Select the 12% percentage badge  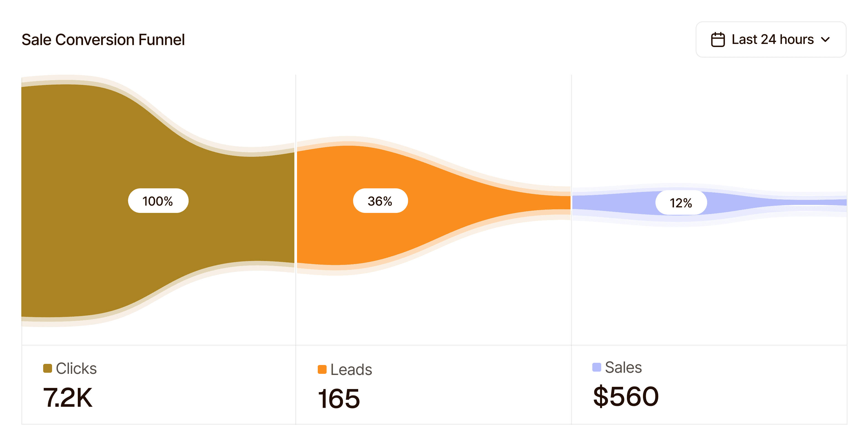click(x=681, y=203)
